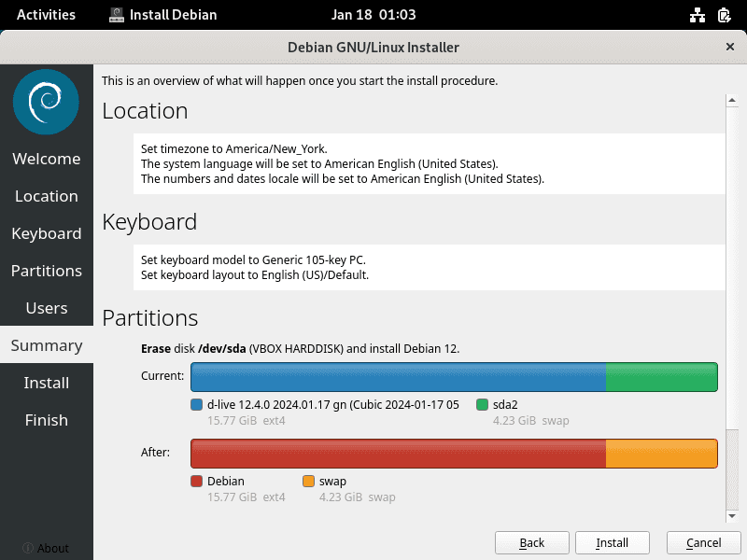This screenshot has width=747, height=560.
Task: Go to the Partitions step in sidebar
Action: [x=47, y=271]
